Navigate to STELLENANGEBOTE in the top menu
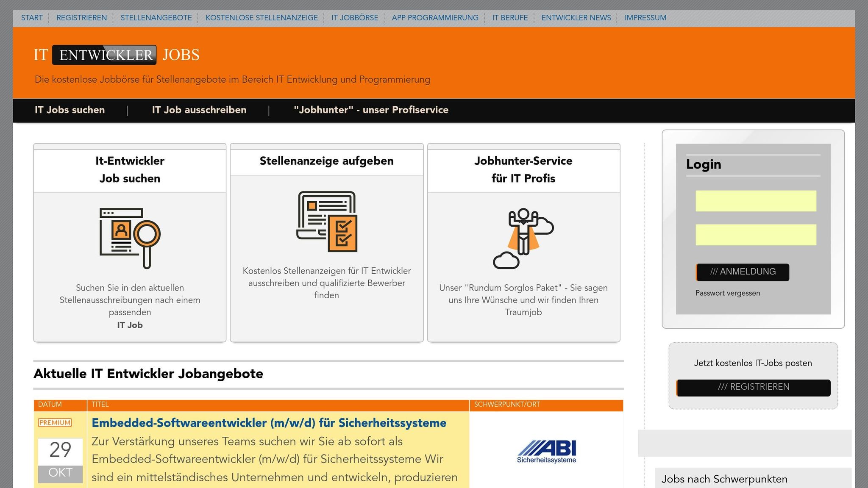 pos(156,18)
